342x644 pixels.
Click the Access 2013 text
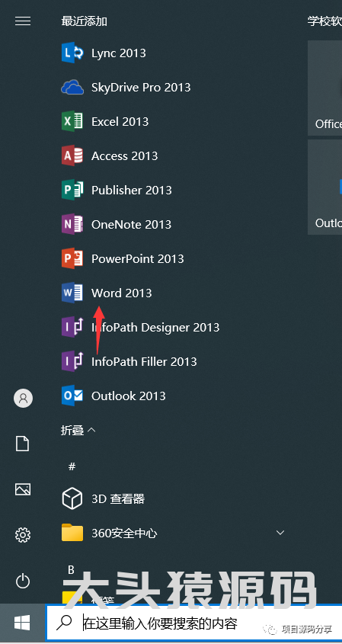(124, 155)
